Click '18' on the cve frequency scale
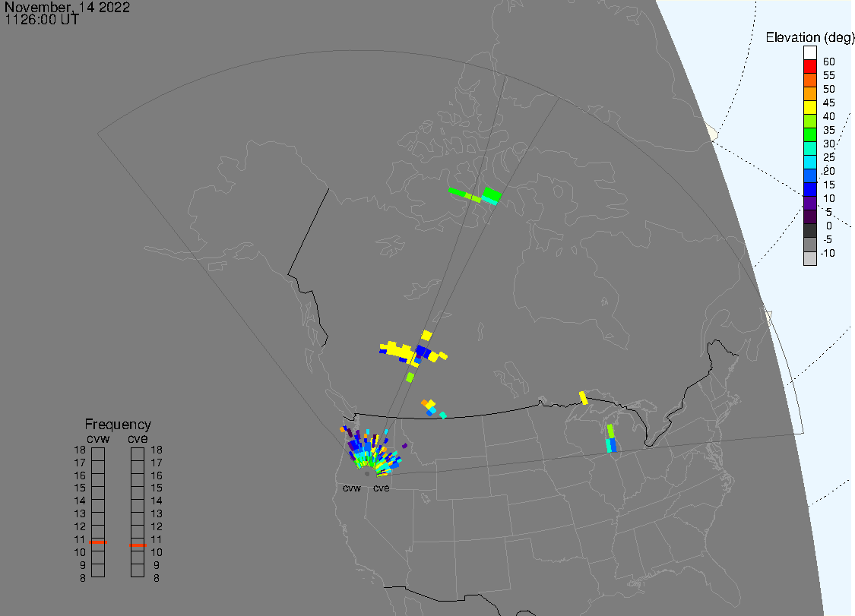The height and width of the screenshot is (616, 855). pos(157,450)
